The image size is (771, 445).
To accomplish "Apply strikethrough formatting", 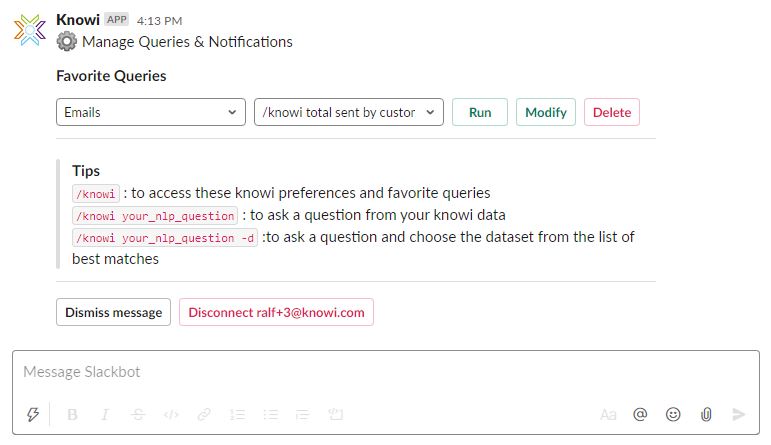I will (138, 414).
